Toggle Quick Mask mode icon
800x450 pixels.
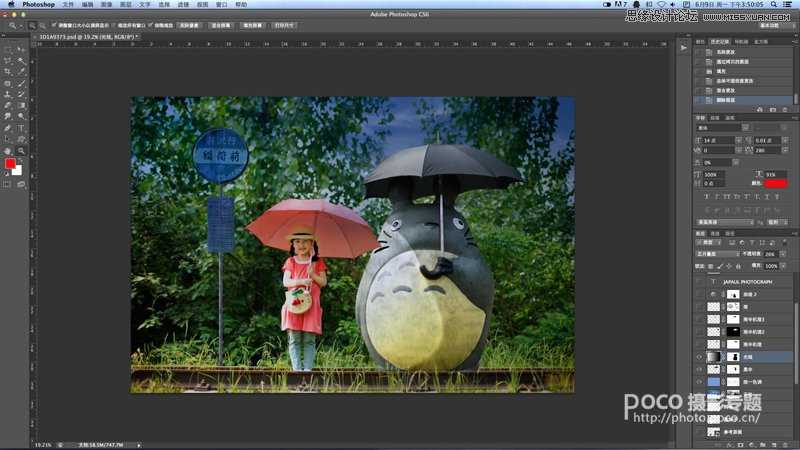7,184
